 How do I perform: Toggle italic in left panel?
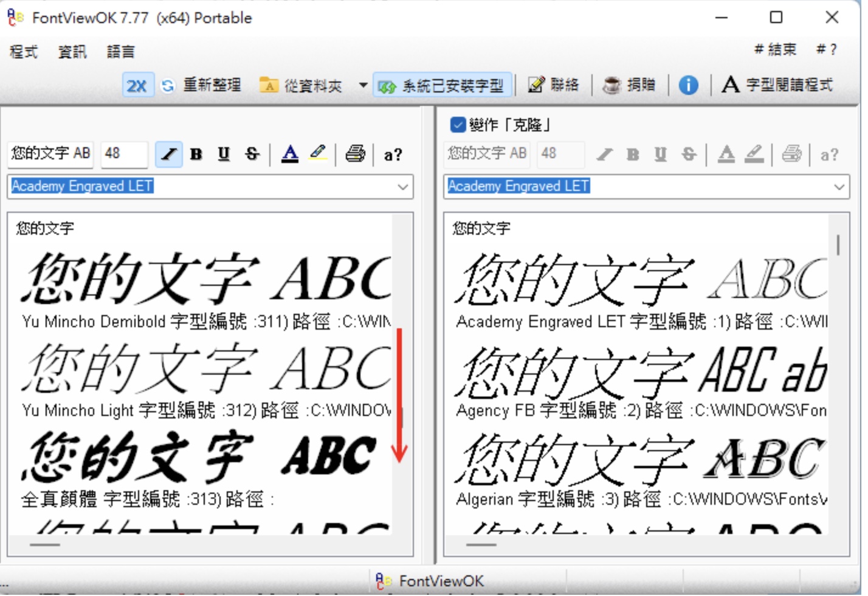(168, 154)
